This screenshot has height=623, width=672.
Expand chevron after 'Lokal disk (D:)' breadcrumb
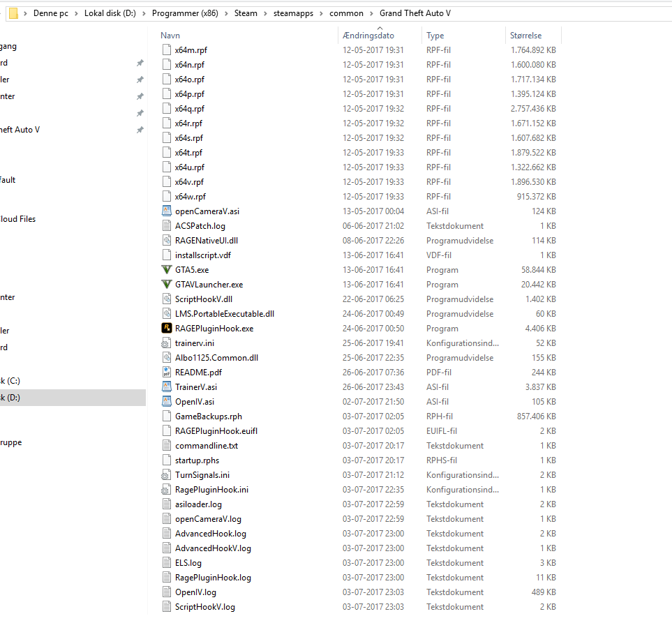[144, 13]
